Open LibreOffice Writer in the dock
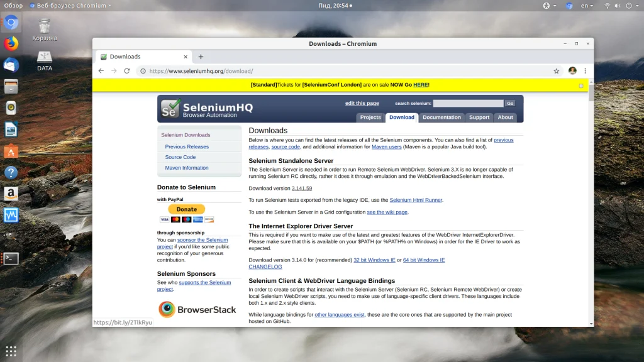644x362 pixels. 11,129
